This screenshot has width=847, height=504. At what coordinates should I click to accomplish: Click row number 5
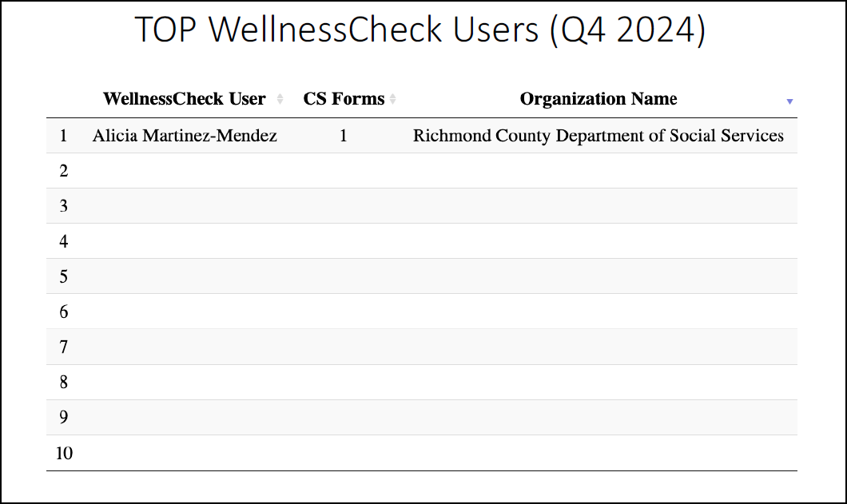click(63, 276)
